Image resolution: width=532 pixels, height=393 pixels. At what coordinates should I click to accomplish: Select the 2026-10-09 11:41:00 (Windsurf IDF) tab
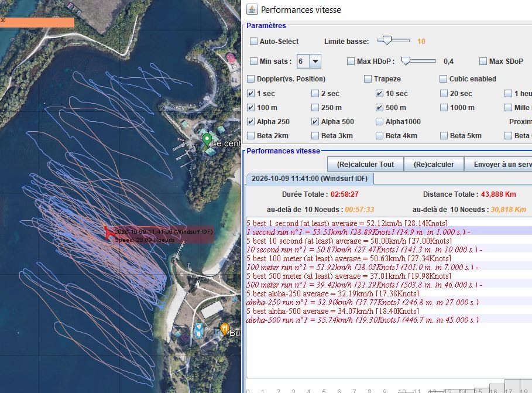[x=310, y=179]
